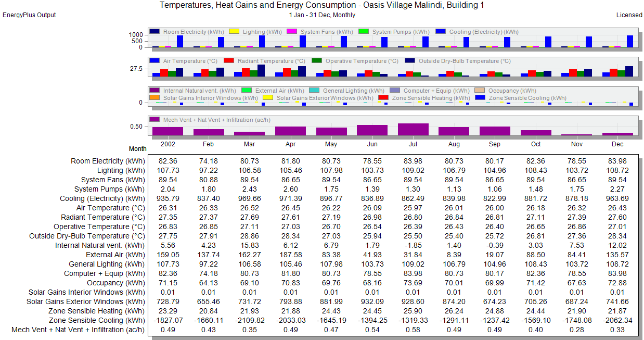The height and width of the screenshot is (340, 644).
Task: Select the Cooling (Electricity) legend swatch
Action: point(440,32)
